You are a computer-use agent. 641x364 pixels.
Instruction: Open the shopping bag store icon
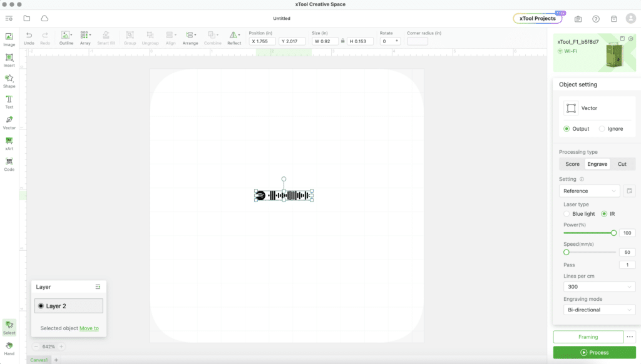point(613,19)
